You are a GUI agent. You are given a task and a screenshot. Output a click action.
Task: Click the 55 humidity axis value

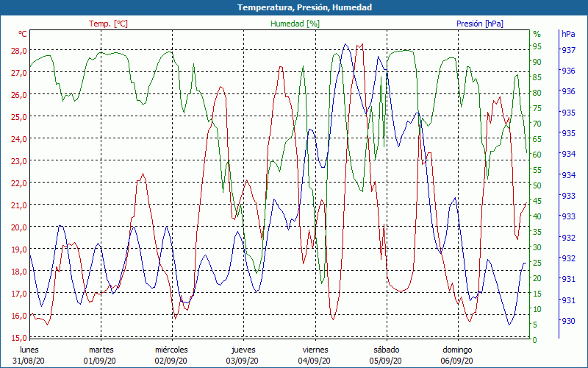537,170
